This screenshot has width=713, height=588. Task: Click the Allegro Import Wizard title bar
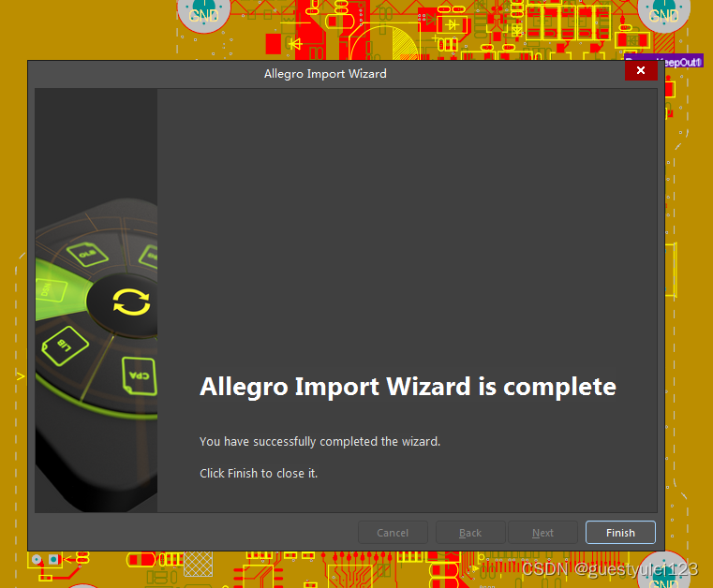click(x=325, y=74)
